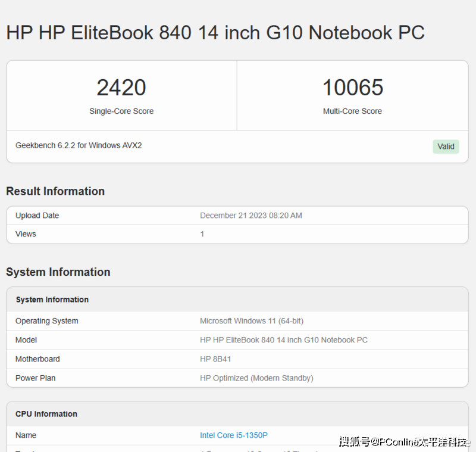The height and width of the screenshot is (452, 476).
Task: Click the Valid status badge
Action: [x=446, y=146]
